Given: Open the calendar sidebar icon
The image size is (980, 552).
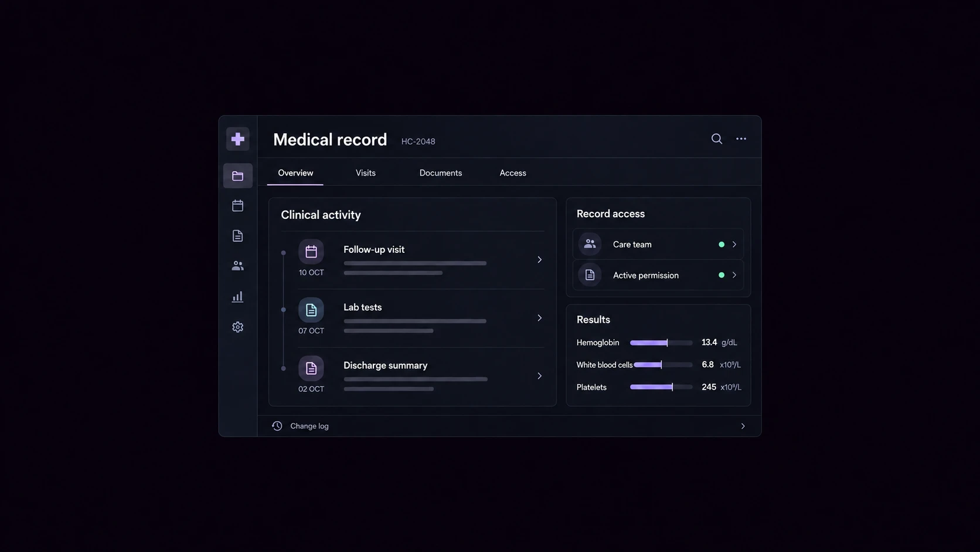Looking at the screenshot, I should [x=237, y=206].
